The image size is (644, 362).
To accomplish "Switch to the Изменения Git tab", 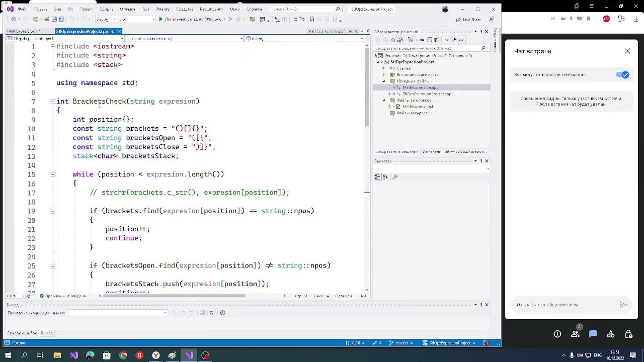I will (x=454, y=151).
